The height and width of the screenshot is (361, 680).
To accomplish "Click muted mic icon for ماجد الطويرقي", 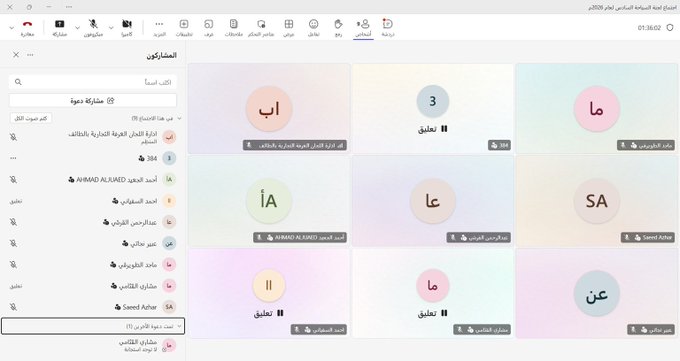I will (x=13, y=265).
